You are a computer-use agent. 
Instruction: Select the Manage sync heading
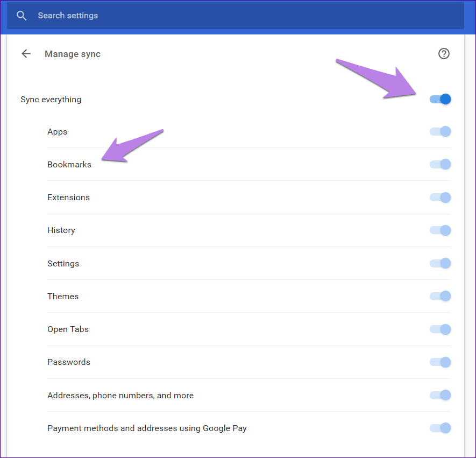pyautogui.click(x=72, y=54)
